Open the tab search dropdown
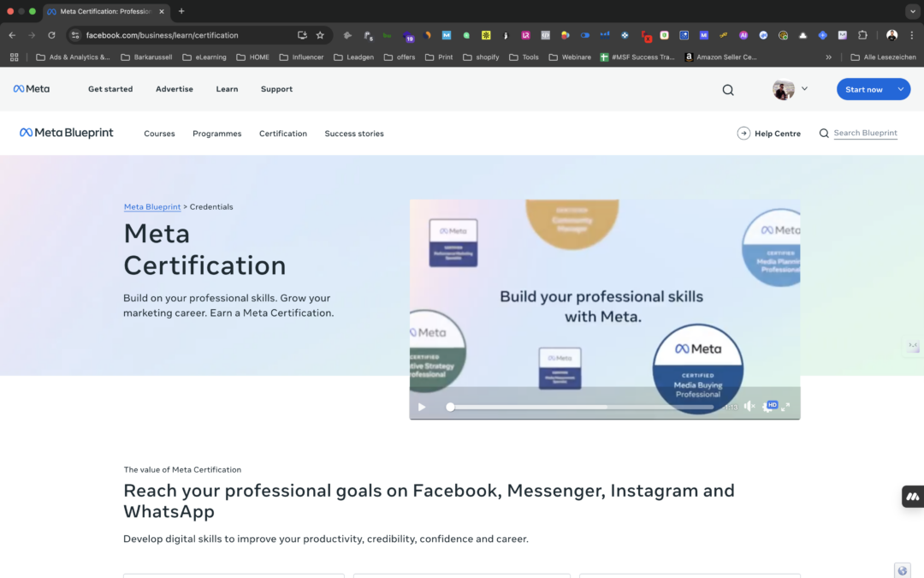This screenshot has width=924, height=578. pos(912,11)
